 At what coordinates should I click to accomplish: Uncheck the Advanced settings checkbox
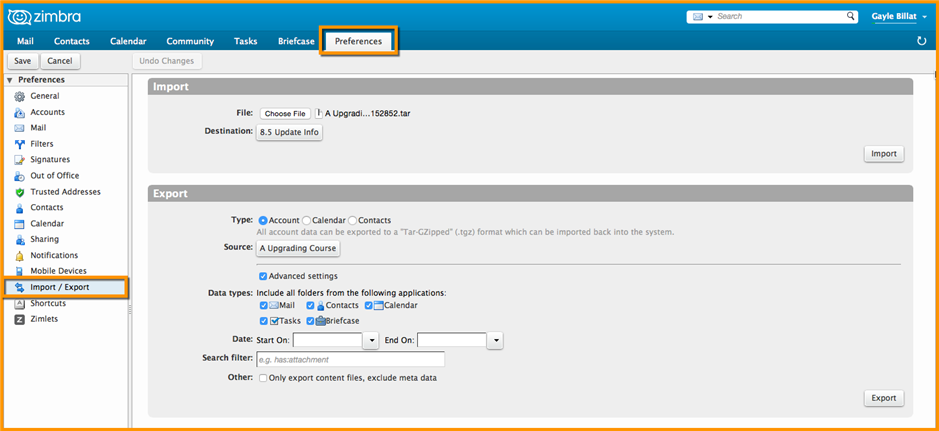[x=263, y=277]
